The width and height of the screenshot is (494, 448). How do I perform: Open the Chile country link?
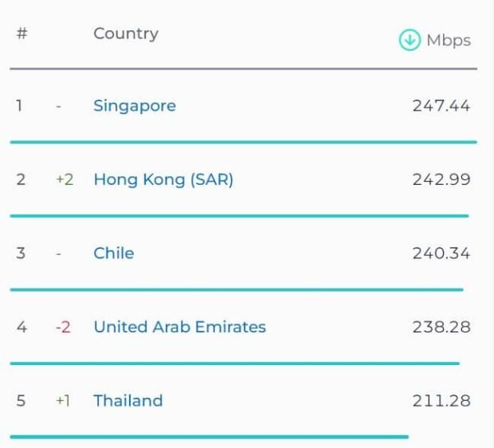[114, 253]
